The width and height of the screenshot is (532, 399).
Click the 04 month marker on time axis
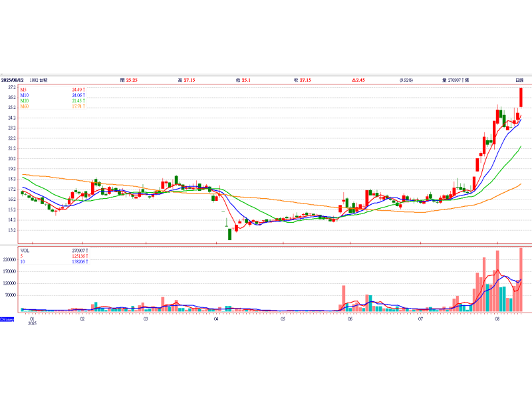[x=216, y=319]
